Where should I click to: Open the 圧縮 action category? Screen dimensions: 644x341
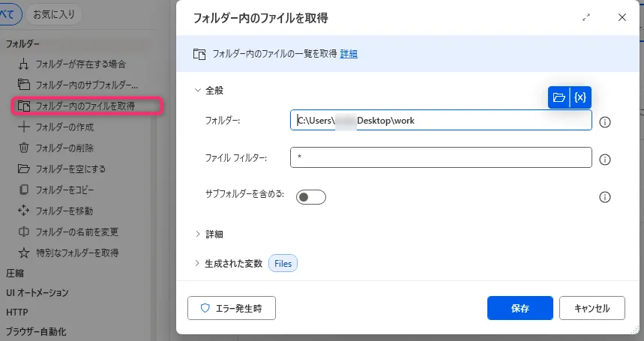pyautogui.click(x=15, y=273)
